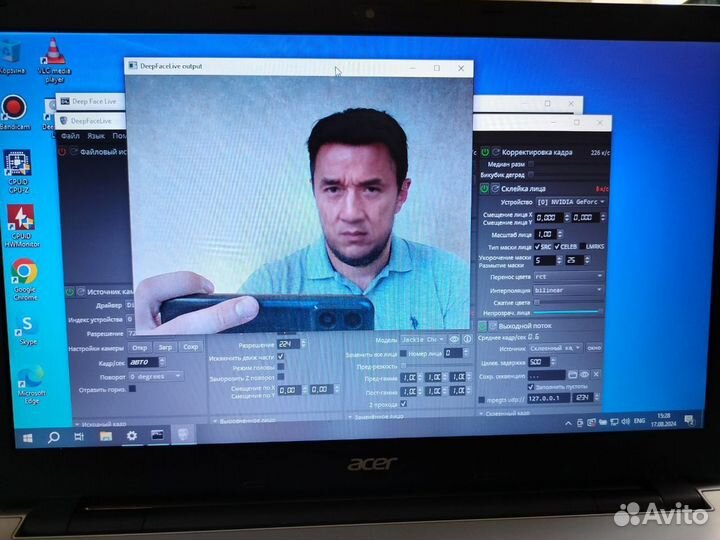The width and height of the screenshot is (720, 540).
Task: Enable Заменить все лица checkbox
Action: click(x=403, y=353)
